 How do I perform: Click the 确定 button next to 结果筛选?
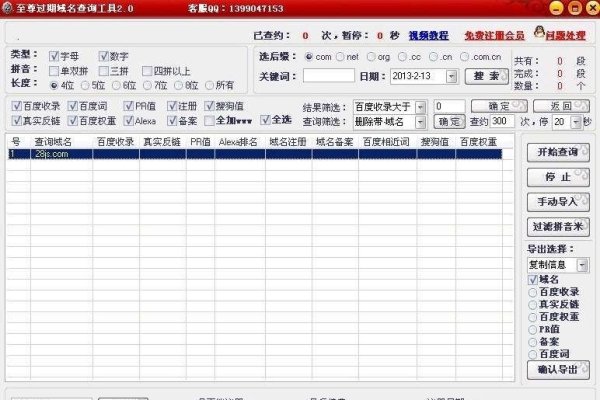[x=499, y=106]
